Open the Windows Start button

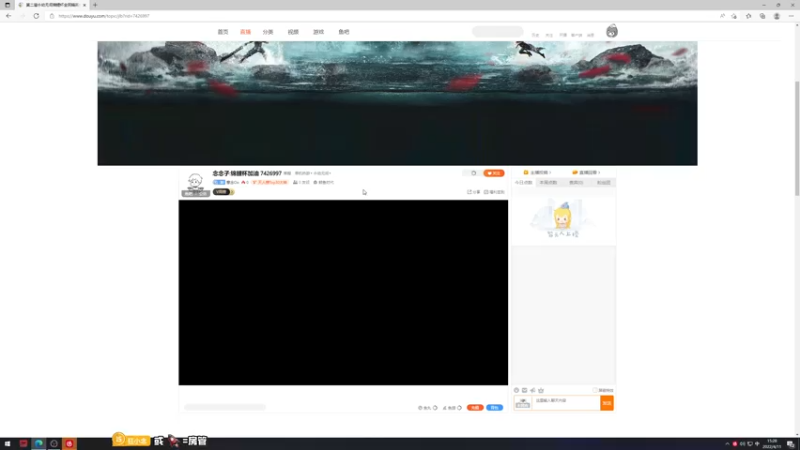7,444
